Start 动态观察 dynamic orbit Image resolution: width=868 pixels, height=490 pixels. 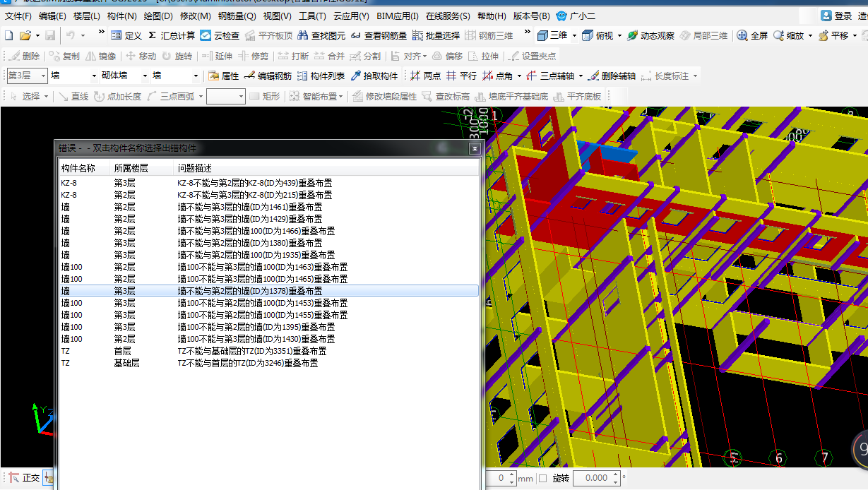coord(650,35)
